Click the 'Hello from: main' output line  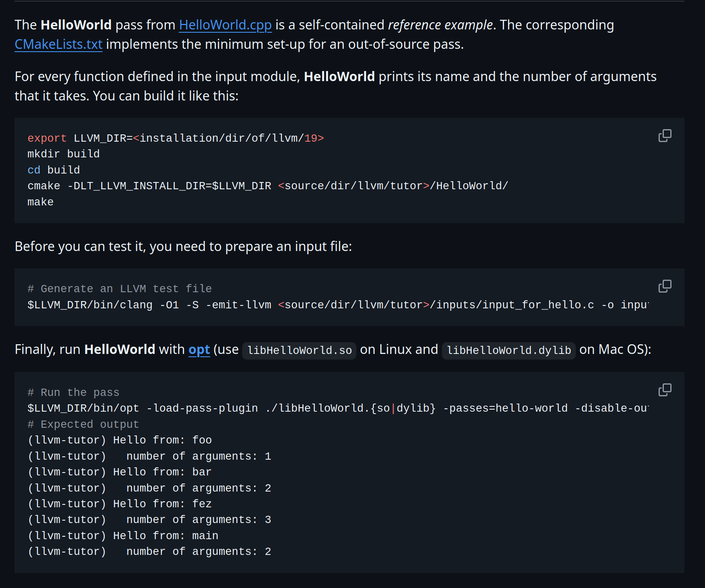pos(123,536)
